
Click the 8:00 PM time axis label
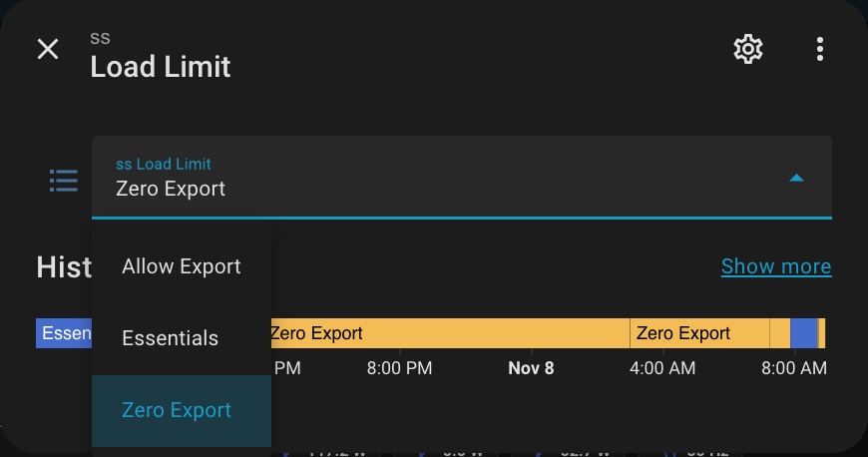pyautogui.click(x=399, y=368)
